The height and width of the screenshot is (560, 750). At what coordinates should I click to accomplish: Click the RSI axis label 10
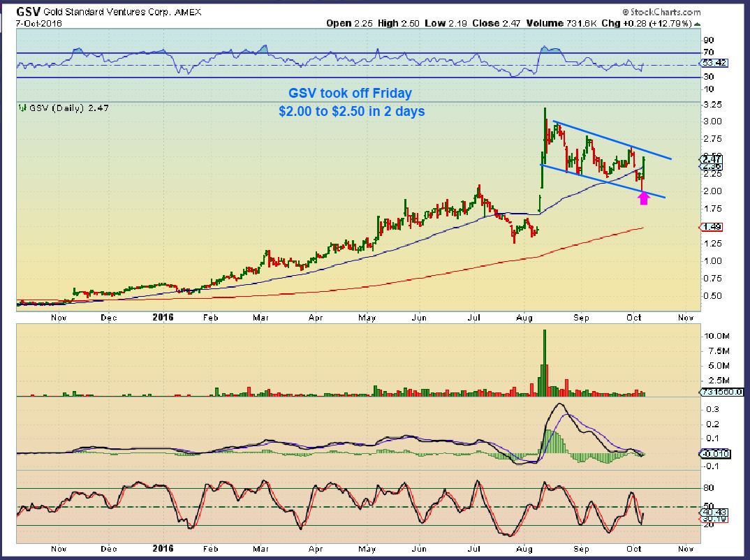tap(708, 89)
